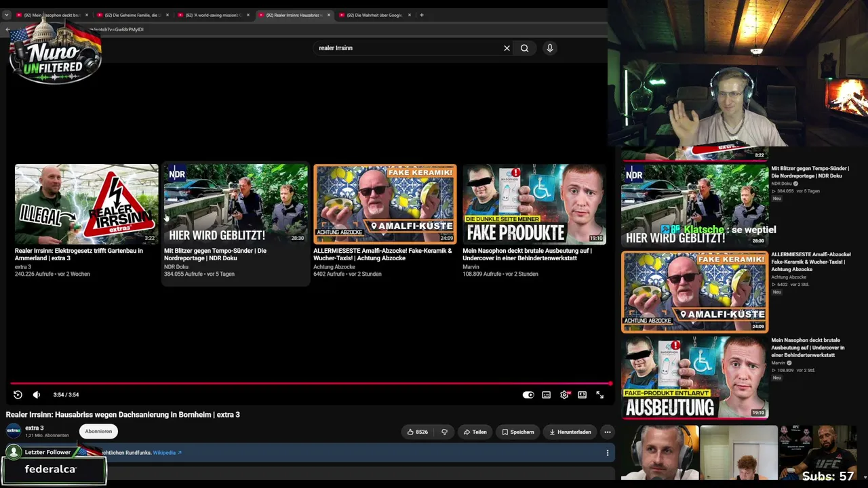
Task: Replay the video with the replay icon
Action: 18,394
